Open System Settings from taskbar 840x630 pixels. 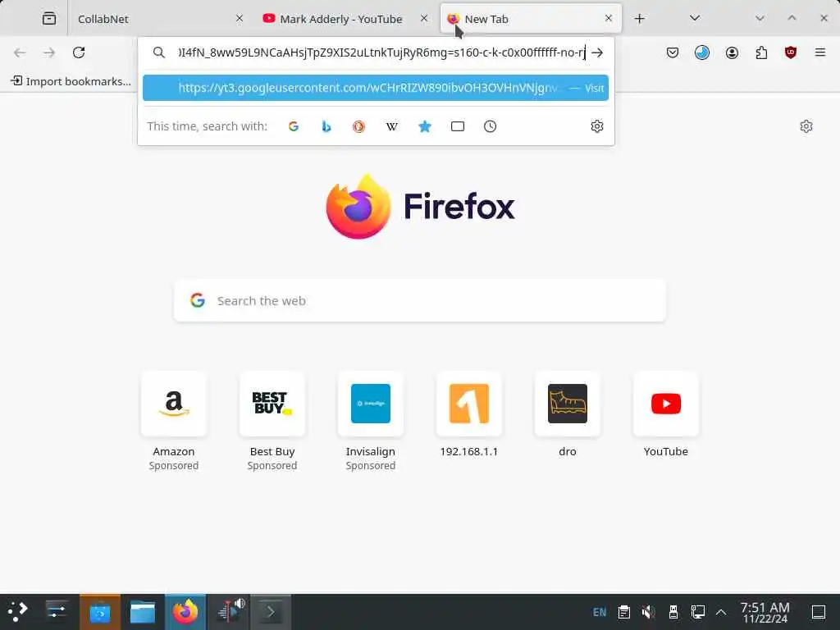[x=57, y=612]
